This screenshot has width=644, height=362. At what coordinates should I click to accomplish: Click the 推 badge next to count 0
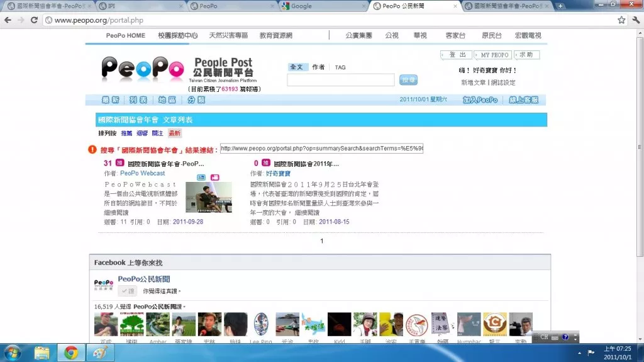pos(266,163)
